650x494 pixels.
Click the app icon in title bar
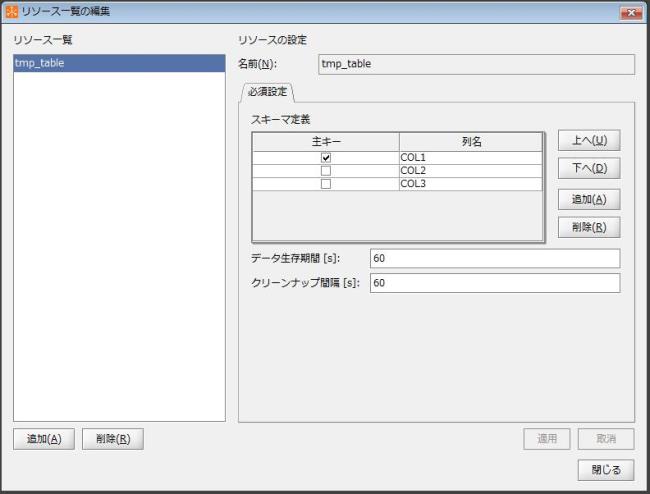[x=12, y=11]
